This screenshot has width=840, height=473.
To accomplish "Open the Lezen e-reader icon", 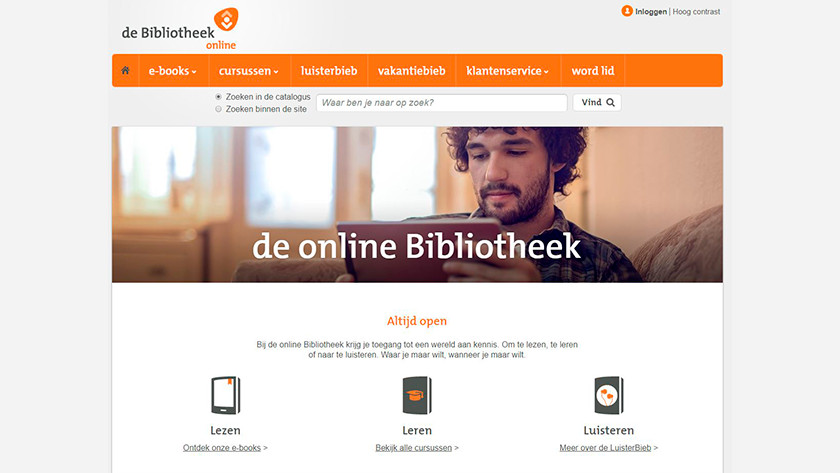I will [226, 395].
